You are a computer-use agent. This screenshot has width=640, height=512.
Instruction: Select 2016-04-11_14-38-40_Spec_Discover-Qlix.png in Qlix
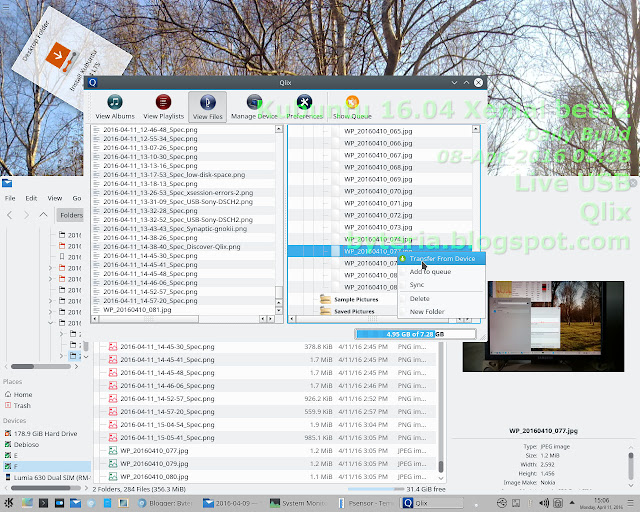point(171,247)
